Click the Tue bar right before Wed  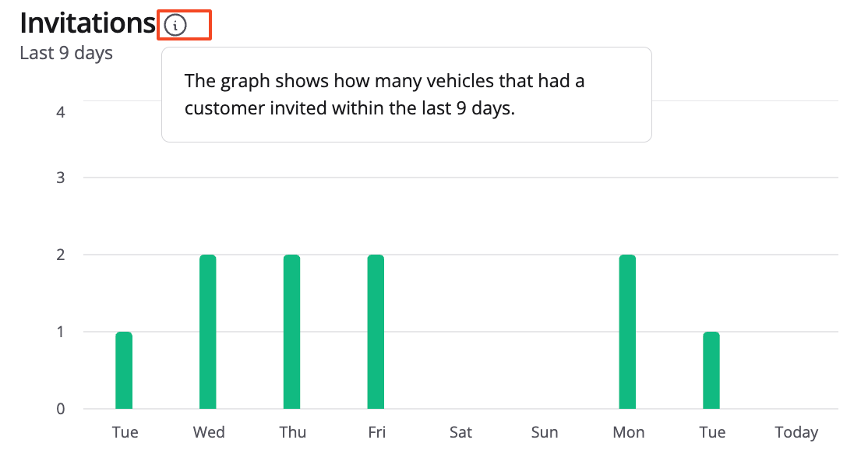124,370
